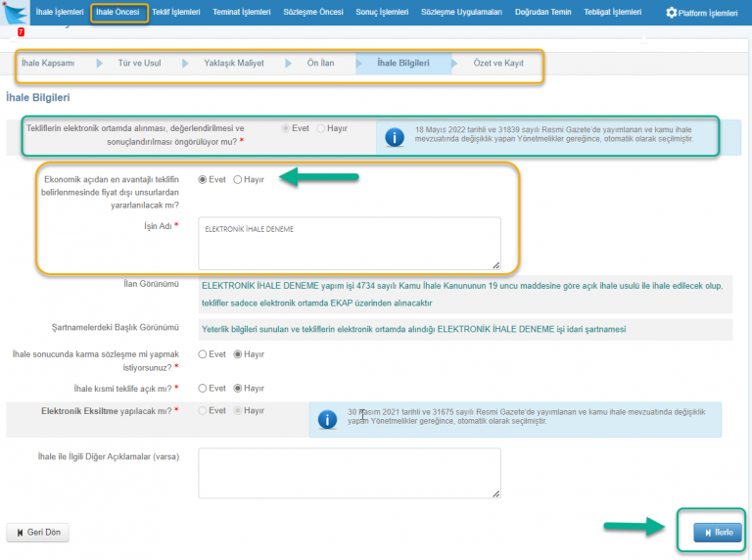Screen dimensions: 752x560
Task: Click the blue info icon beside the 18 Mayıs 2022 notice
Action: pos(393,137)
